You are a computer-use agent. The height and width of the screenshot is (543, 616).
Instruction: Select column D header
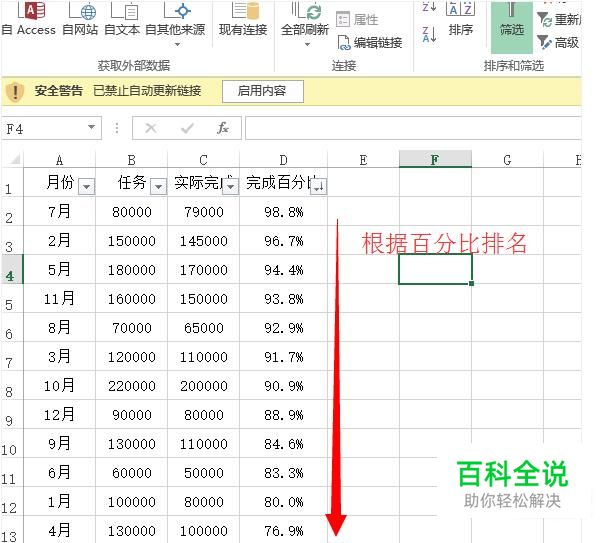coord(283,160)
